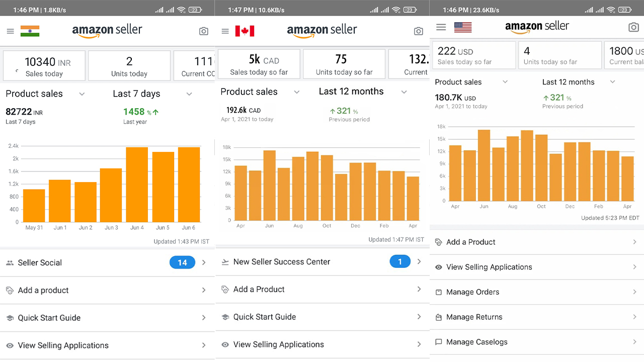Viewport: 644px width, 362px height.
Task: Open 'Add a Product' on Canada screen
Action: click(x=322, y=289)
